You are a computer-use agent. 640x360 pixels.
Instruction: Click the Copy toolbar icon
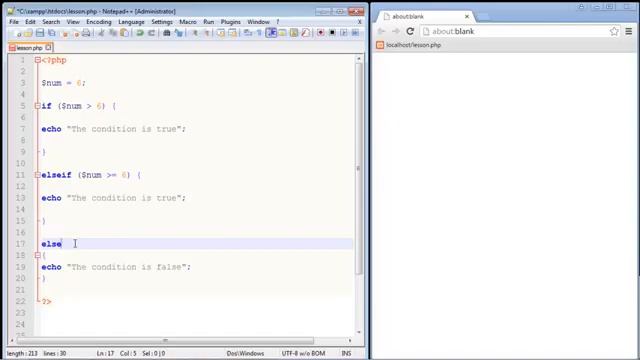click(x=113, y=33)
